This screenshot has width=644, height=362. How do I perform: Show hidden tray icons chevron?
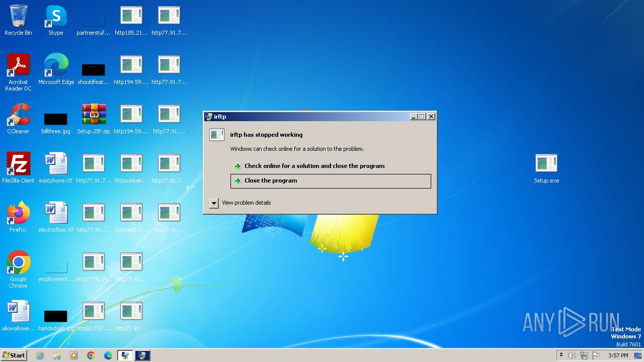pyautogui.click(x=561, y=355)
